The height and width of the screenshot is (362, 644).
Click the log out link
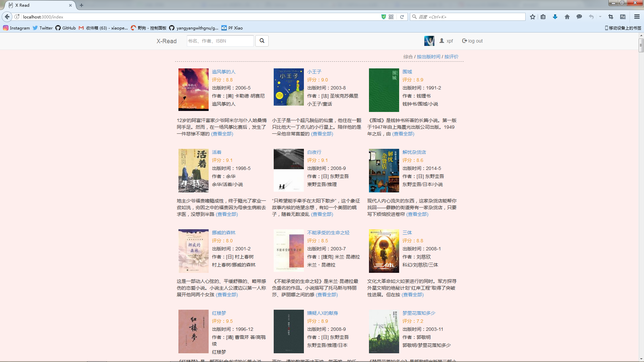[472, 41]
